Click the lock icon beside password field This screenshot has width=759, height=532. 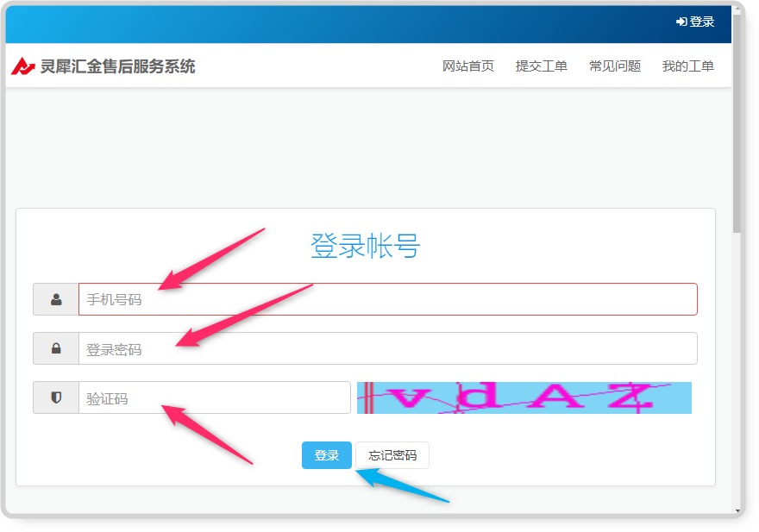tap(56, 349)
